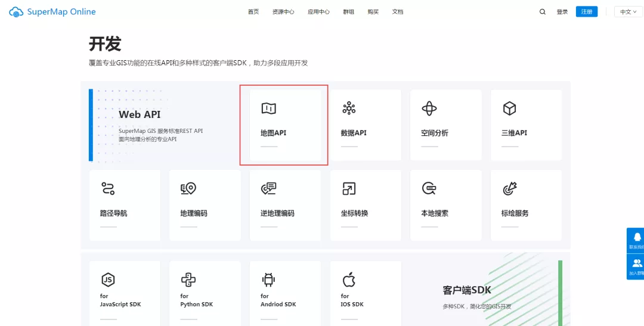Click text 多种SDK，简化您的GIS开发
The height and width of the screenshot is (326, 644).
pos(477,307)
